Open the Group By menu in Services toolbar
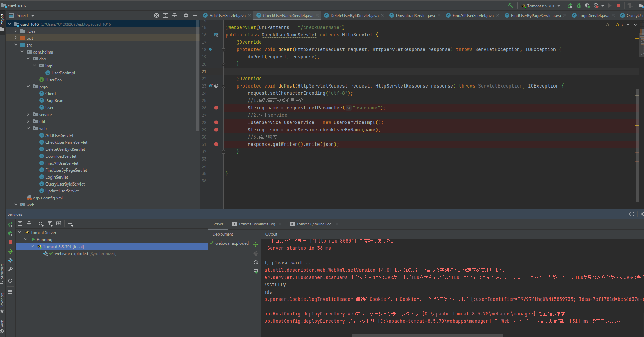644x337 pixels. 41,224
